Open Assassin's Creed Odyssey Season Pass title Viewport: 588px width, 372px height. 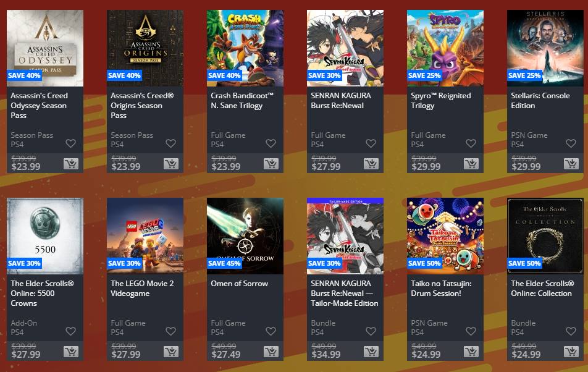point(39,106)
